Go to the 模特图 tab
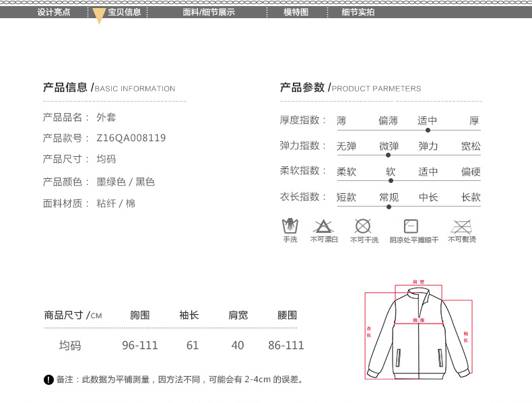 [x=296, y=12]
